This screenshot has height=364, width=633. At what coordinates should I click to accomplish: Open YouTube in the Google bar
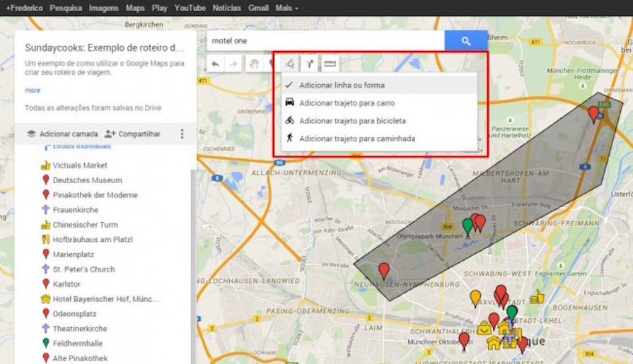190,8
